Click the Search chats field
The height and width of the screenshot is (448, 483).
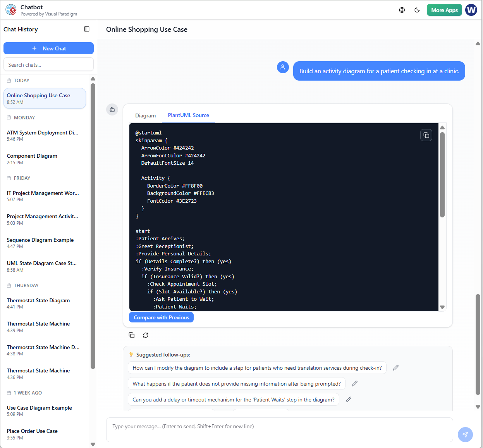[48, 65]
